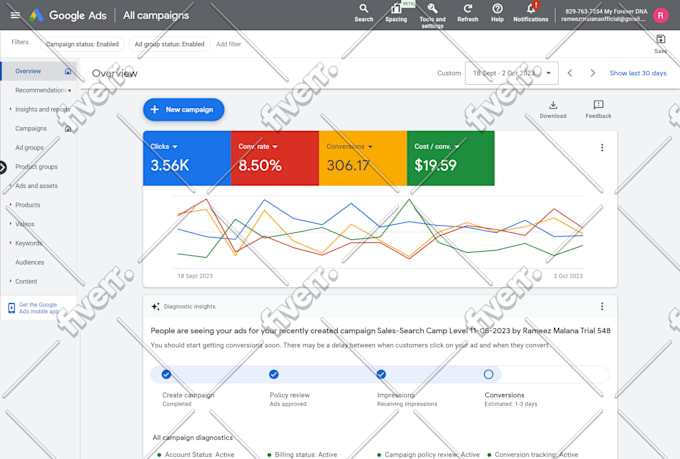680x459 pixels.
Task: Go to next date range
Action: coord(592,73)
